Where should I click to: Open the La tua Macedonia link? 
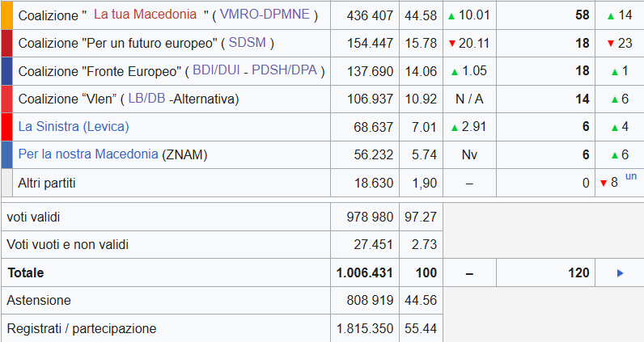(x=145, y=15)
